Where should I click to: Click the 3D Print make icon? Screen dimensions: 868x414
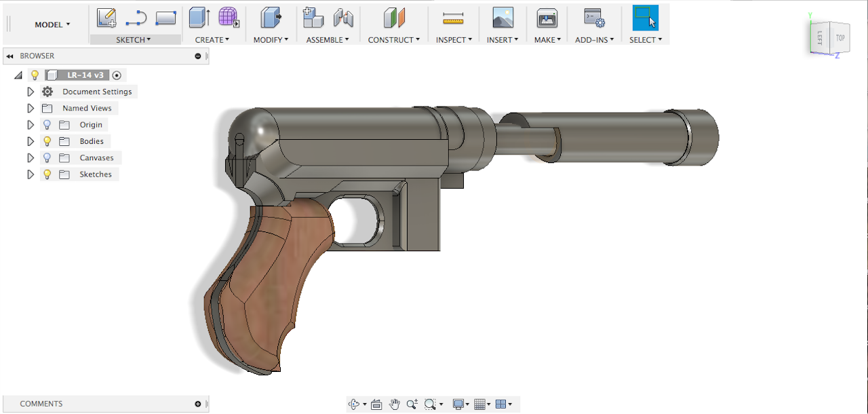click(x=547, y=18)
